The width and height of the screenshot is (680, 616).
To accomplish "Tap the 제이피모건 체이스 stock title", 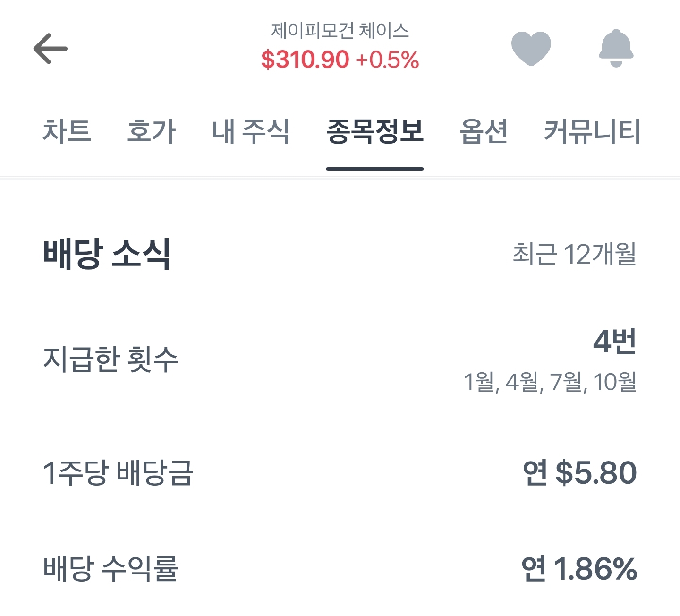I will 340,31.
